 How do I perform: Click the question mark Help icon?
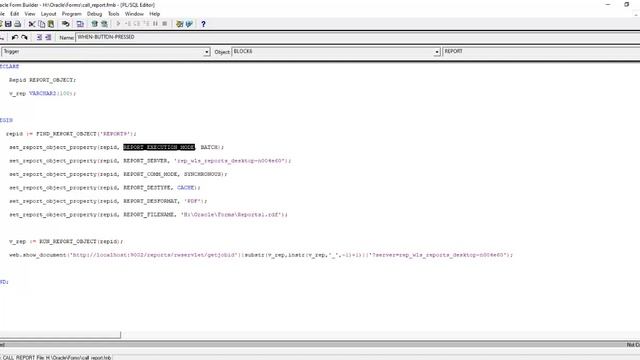click(203, 24)
